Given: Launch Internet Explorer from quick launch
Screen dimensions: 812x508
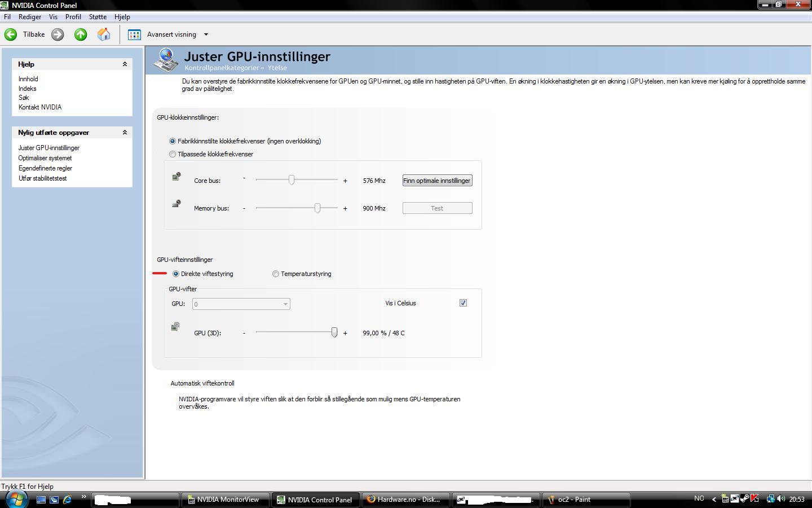Looking at the screenshot, I should 68,500.
